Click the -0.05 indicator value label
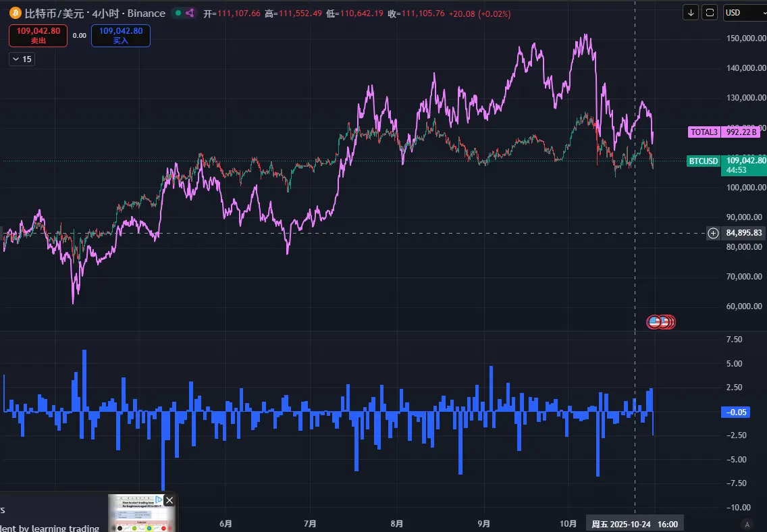The height and width of the screenshot is (532, 767). [734, 412]
